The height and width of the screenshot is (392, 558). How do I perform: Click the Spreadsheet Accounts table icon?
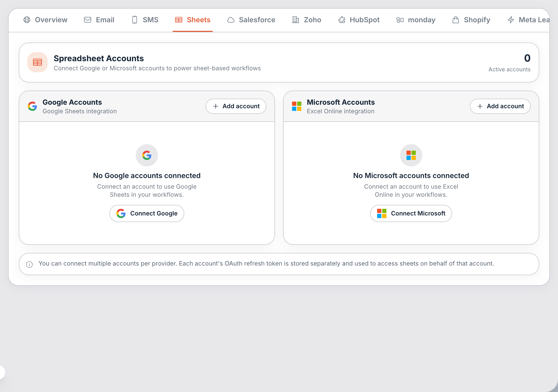click(37, 62)
